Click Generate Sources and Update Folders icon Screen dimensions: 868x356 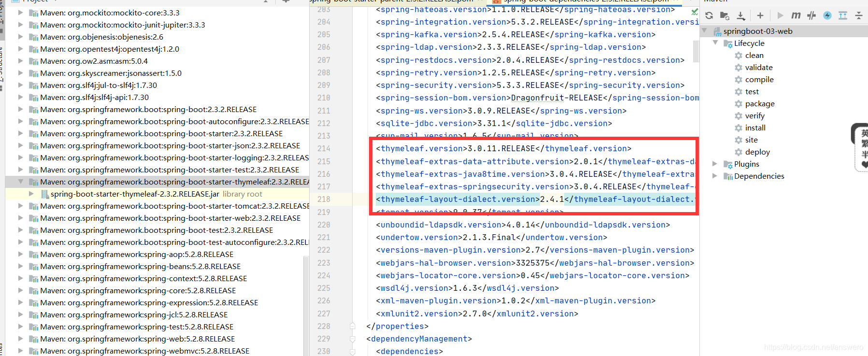point(725,15)
